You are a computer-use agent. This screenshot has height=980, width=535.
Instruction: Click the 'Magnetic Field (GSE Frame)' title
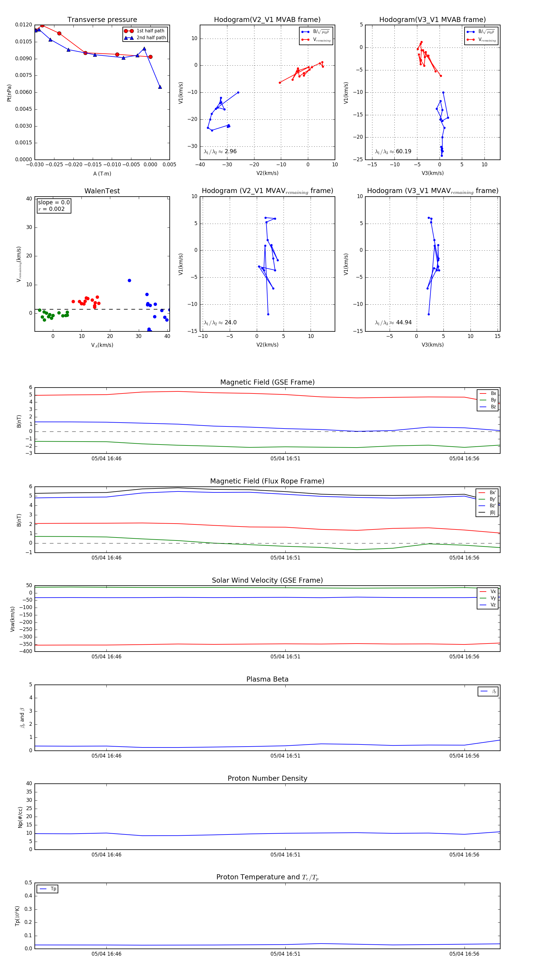[x=267, y=382]
